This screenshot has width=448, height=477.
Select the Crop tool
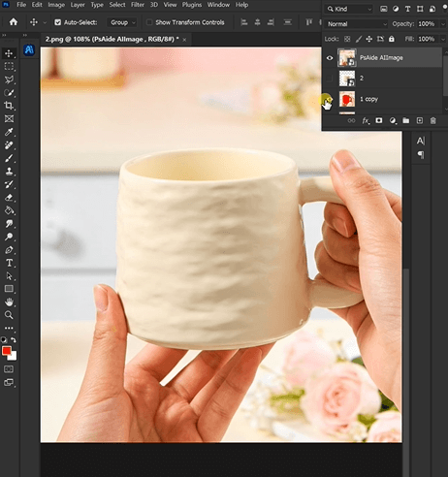pos(9,106)
